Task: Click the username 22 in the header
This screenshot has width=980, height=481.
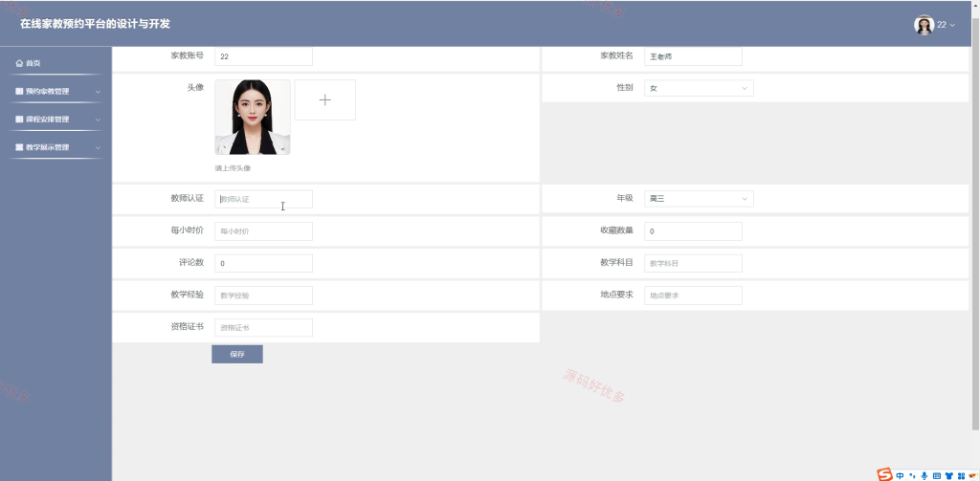Action: pos(942,25)
